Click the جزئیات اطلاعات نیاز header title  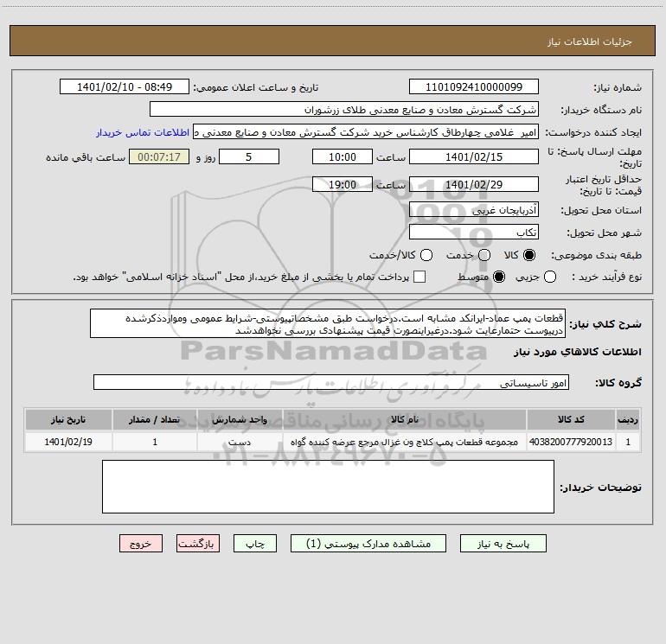click(590, 41)
